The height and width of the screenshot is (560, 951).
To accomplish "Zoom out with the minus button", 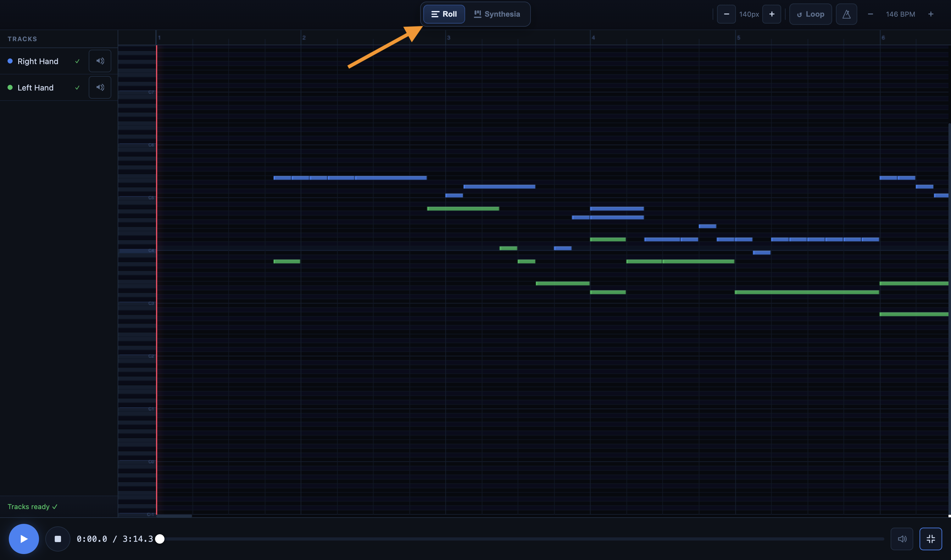I will click(x=726, y=14).
